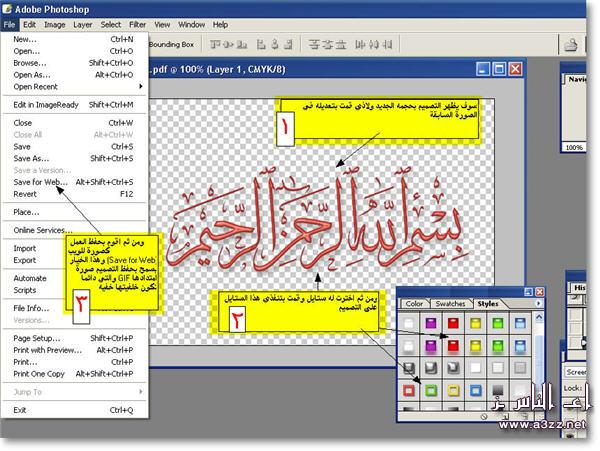Choose Print with Preview…

click(x=73, y=350)
